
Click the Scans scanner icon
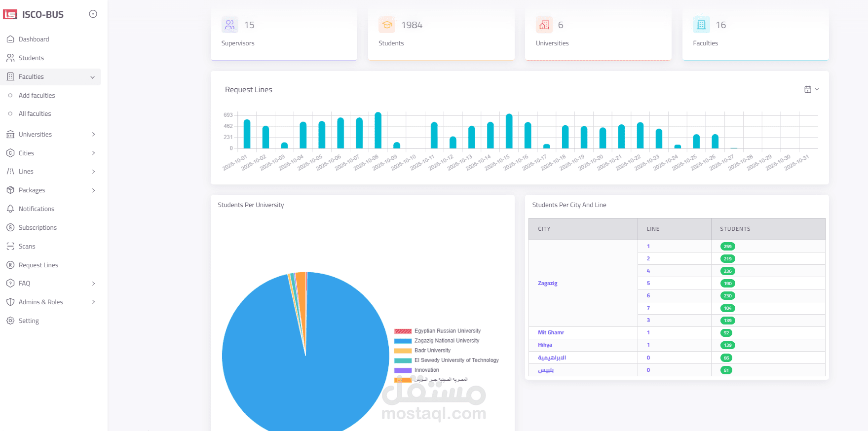pyautogui.click(x=10, y=247)
